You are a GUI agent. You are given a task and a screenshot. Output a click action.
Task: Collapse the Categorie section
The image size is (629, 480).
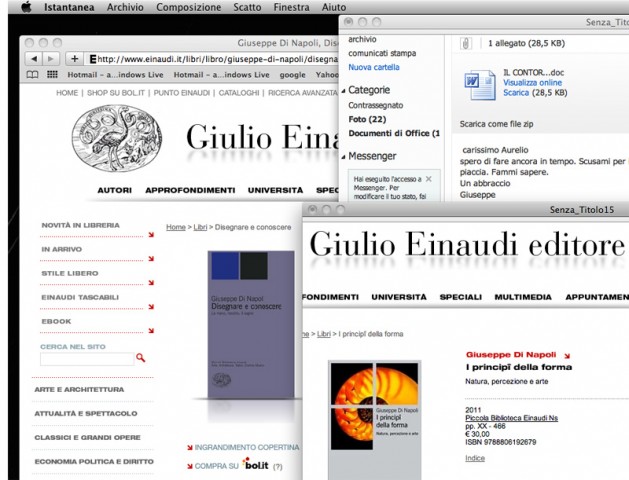click(x=343, y=91)
